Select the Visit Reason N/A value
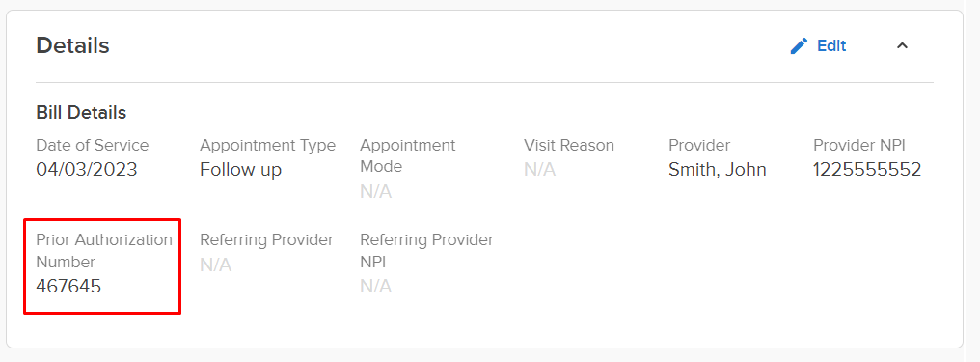 [539, 170]
